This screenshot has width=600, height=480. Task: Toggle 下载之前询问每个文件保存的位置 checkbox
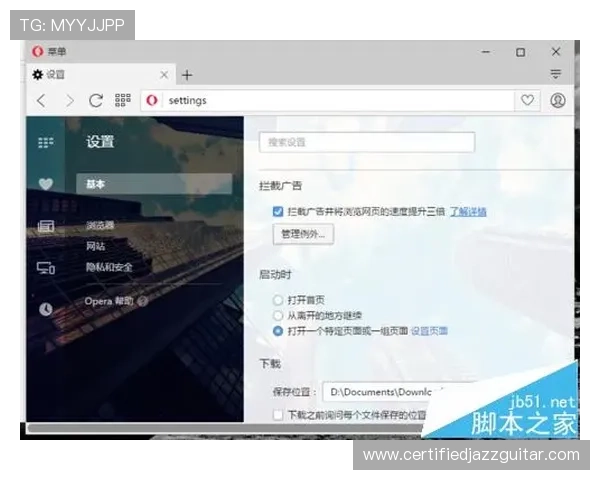278,415
